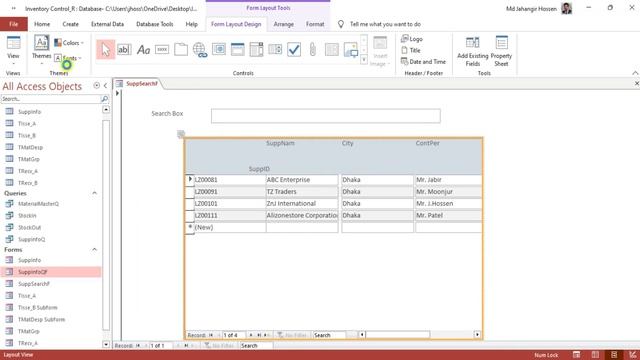This screenshot has height=360, width=640.
Task: Click the ZnJ International cell
Action: 302,203
